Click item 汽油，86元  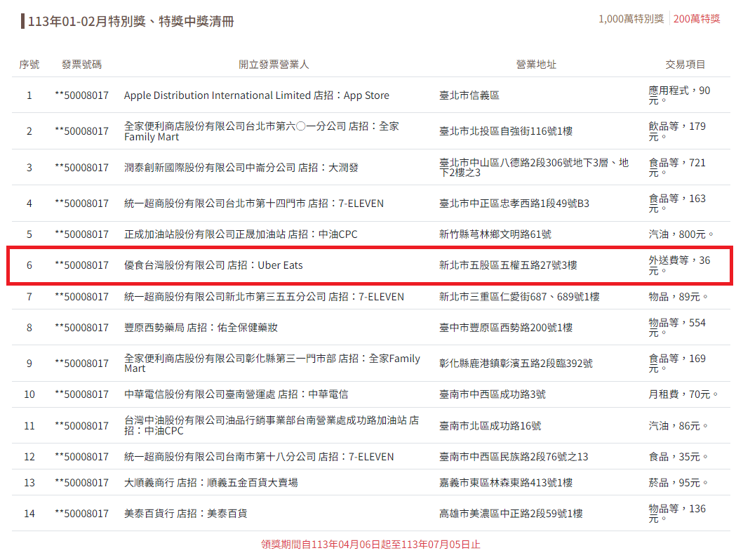[x=678, y=426]
